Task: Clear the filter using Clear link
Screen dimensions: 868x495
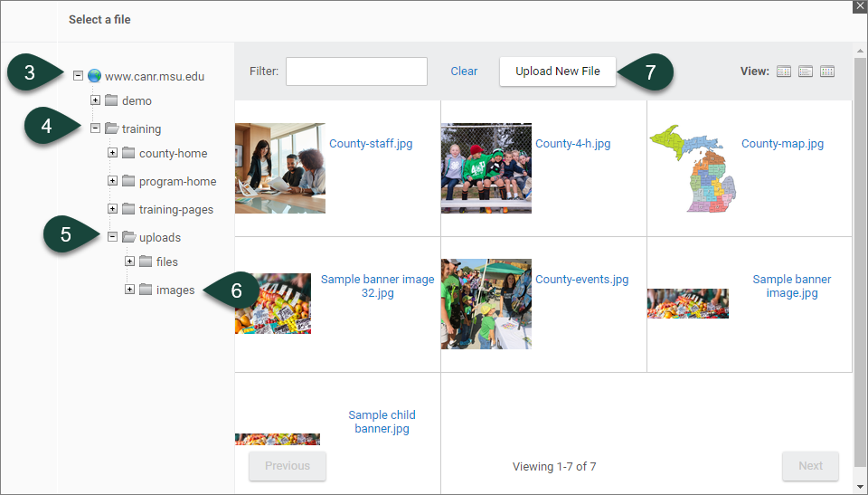Action: (x=464, y=71)
